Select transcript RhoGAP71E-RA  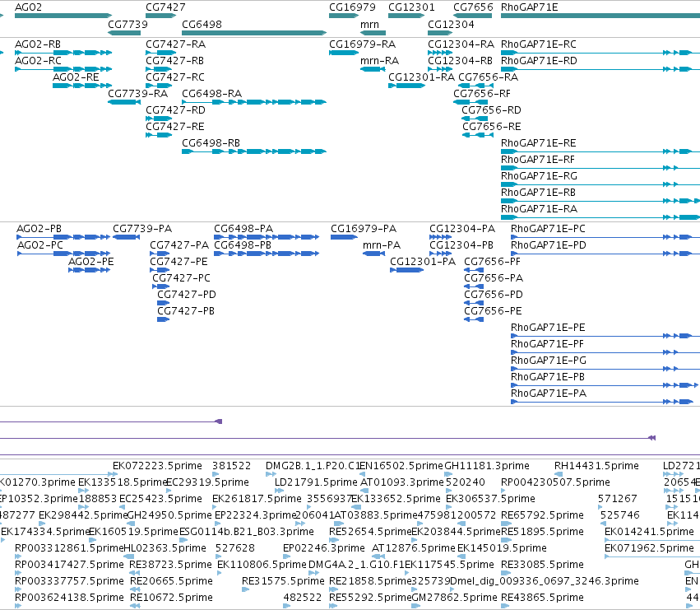coord(539,209)
